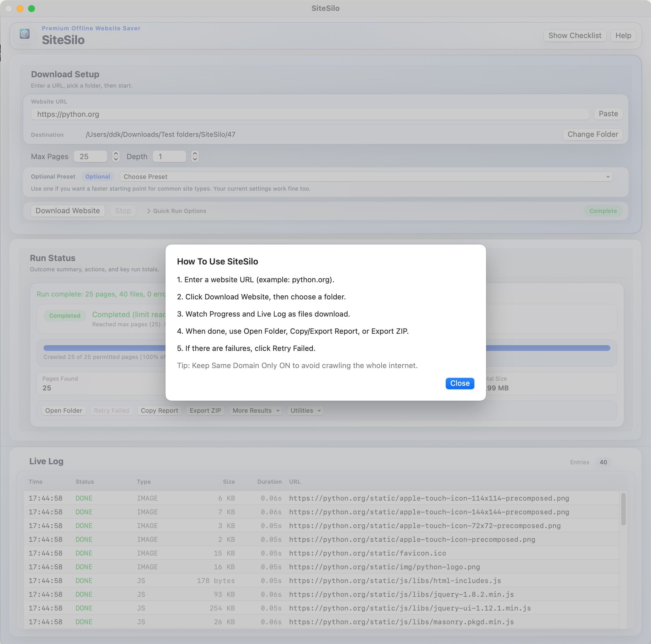The width and height of the screenshot is (651, 644).
Task: Adjust the Depth stepper arrows
Action: pos(195,157)
